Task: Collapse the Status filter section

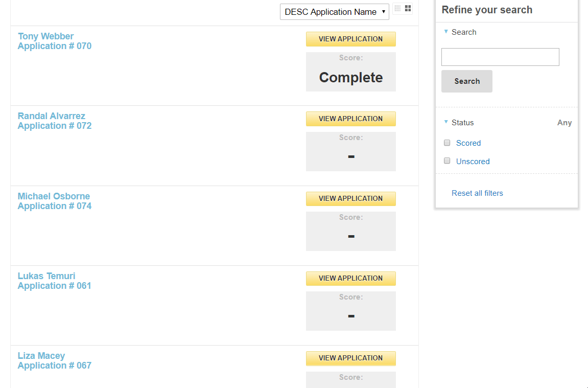Action: pos(446,122)
